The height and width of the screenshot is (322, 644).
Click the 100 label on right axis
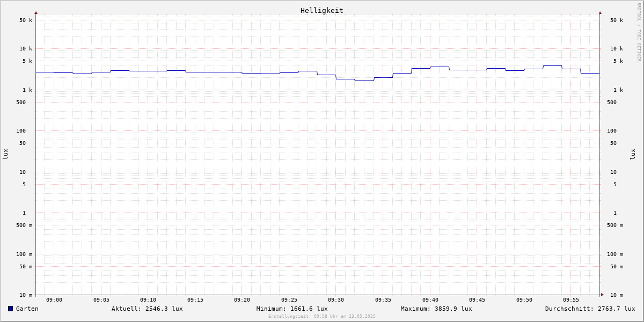[612, 131]
